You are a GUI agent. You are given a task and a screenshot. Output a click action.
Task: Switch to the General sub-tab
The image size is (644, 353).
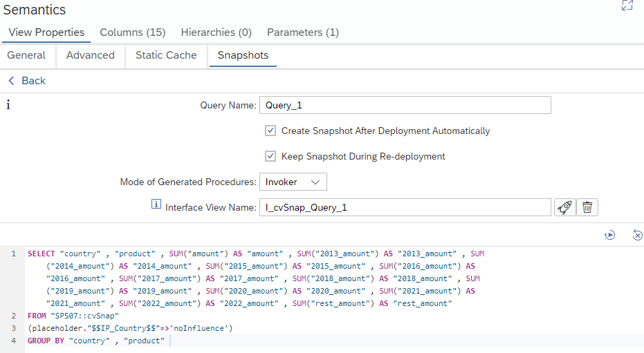[26, 55]
